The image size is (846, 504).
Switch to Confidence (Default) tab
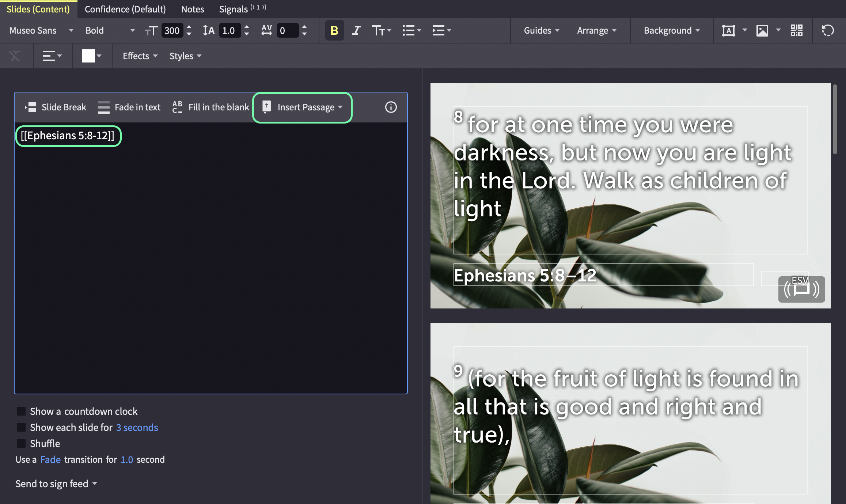(125, 9)
